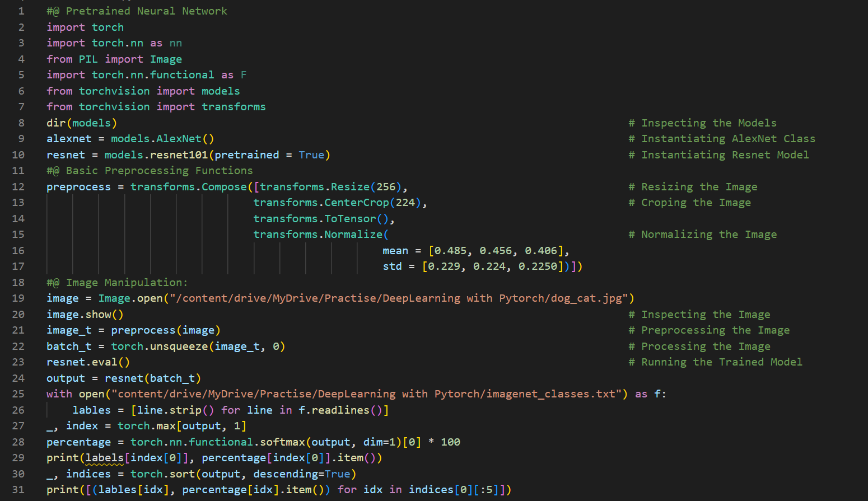The width and height of the screenshot is (868, 501).
Task: Click the comment '# Croping the Image'
Action: (689, 203)
